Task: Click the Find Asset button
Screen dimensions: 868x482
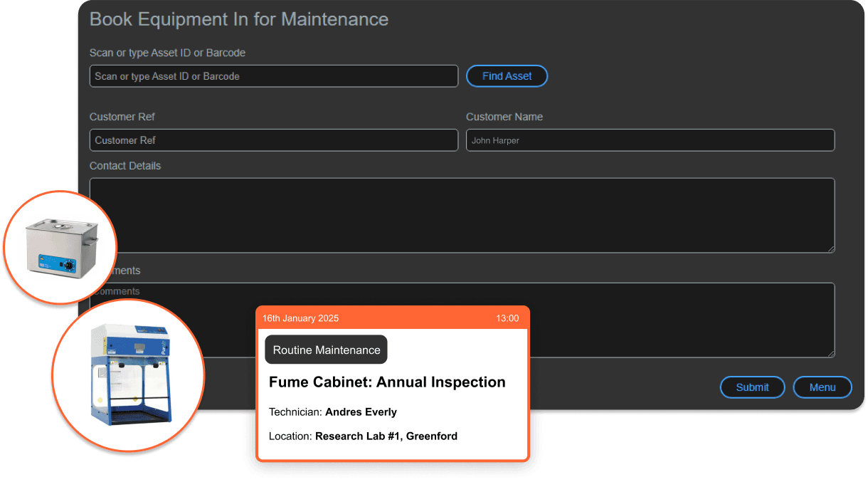Action: 507,76
